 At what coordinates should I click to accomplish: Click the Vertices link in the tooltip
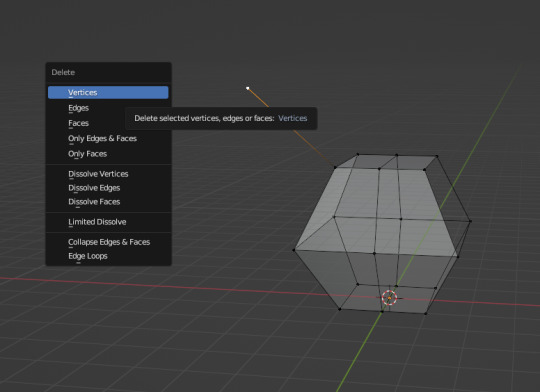[292, 118]
